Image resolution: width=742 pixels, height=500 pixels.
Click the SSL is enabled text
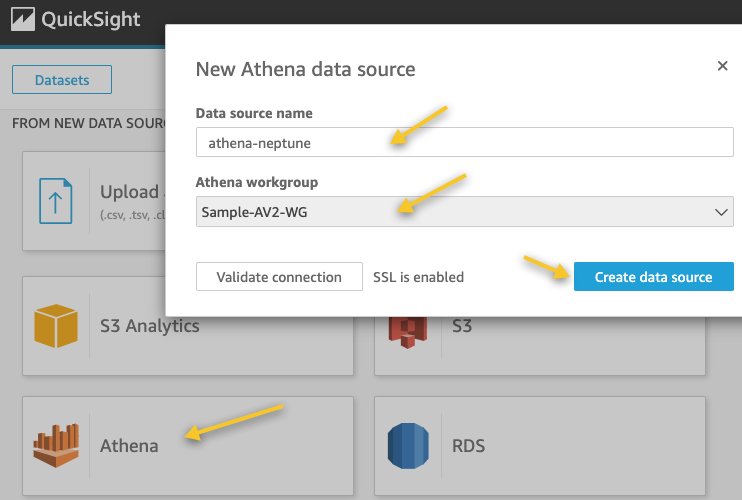tap(418, 277)
